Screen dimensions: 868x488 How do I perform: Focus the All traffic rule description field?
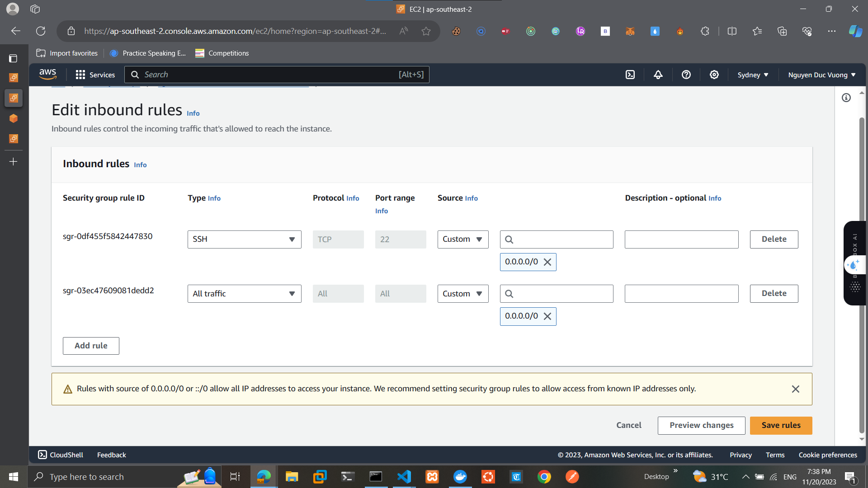[x=681, y=294]
